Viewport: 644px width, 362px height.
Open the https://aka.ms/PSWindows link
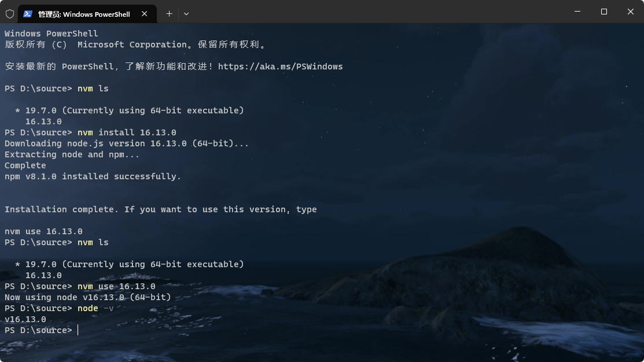click(280, 67)
